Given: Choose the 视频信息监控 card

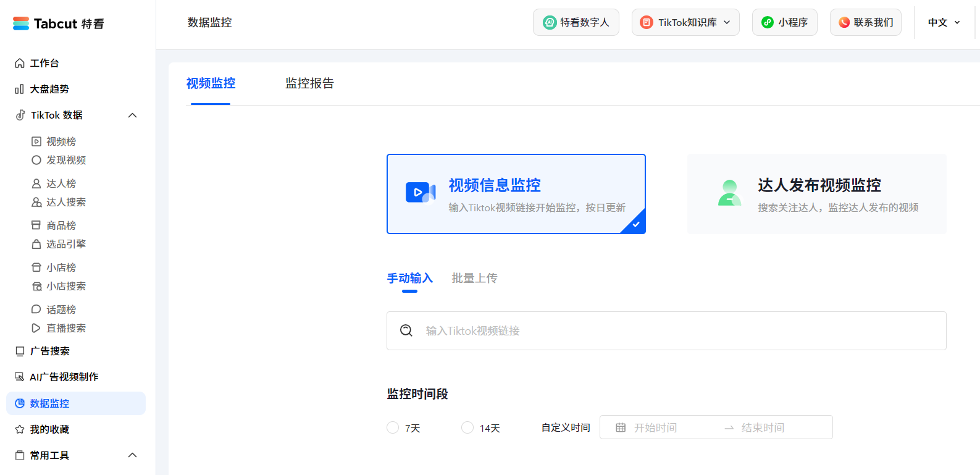Looking at the screenshot, I should [516, 194].
